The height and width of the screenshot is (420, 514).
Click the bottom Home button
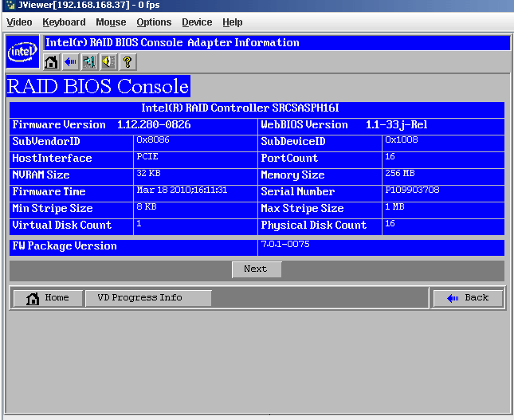point(48,298)
